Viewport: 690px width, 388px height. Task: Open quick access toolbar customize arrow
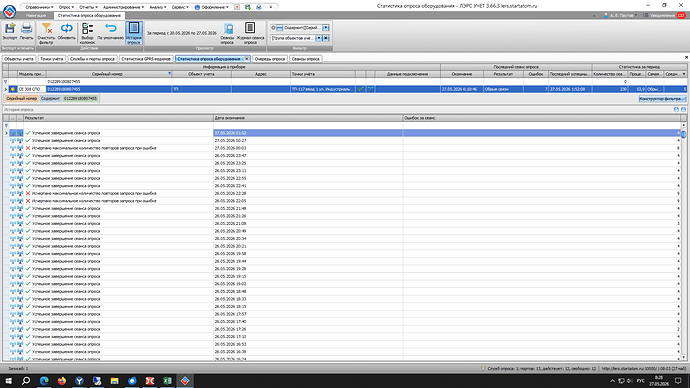(x=271, y=7)
